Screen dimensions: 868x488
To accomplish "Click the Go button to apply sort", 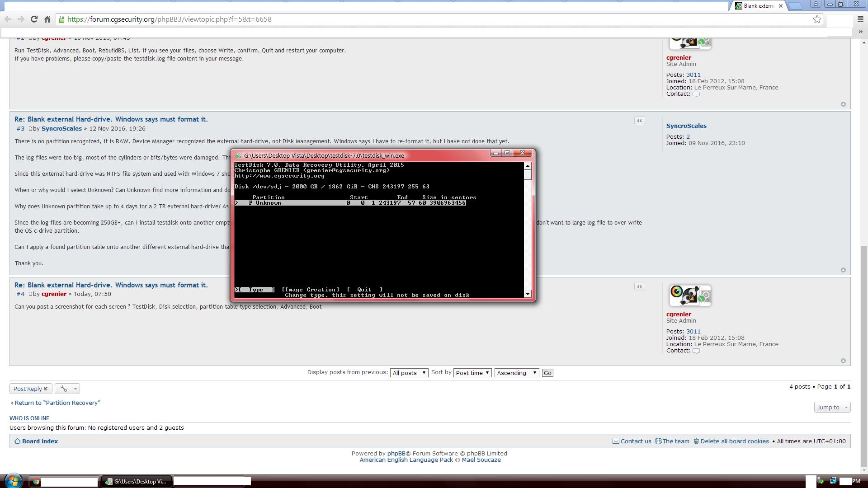I will click(547, 372).
